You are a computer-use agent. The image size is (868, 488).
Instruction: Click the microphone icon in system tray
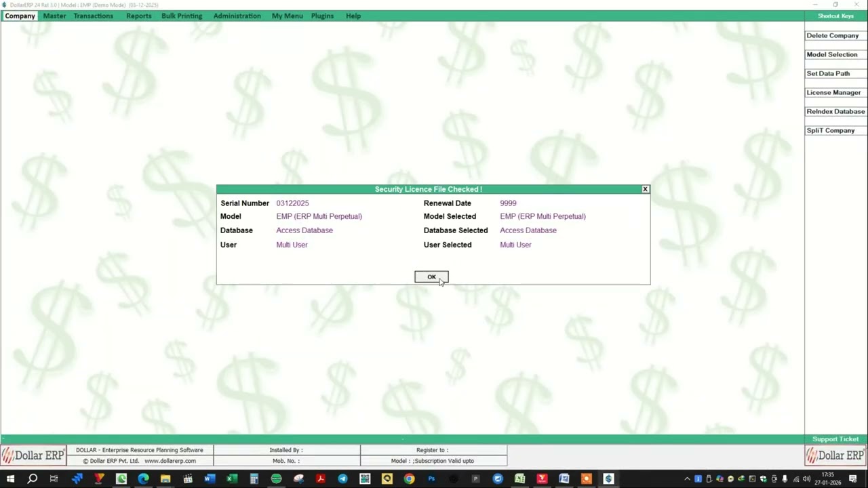(x=785, y=479)
